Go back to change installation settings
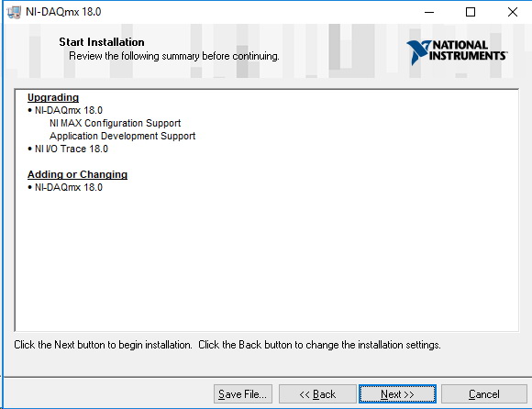This screenshot has width=532, height=409. (x=317, y=394)
